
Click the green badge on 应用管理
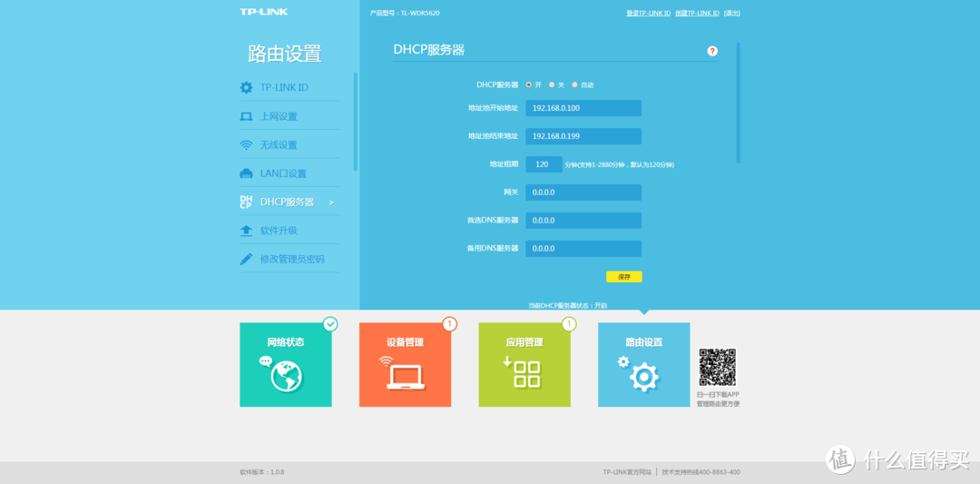[x=569, y=324]
